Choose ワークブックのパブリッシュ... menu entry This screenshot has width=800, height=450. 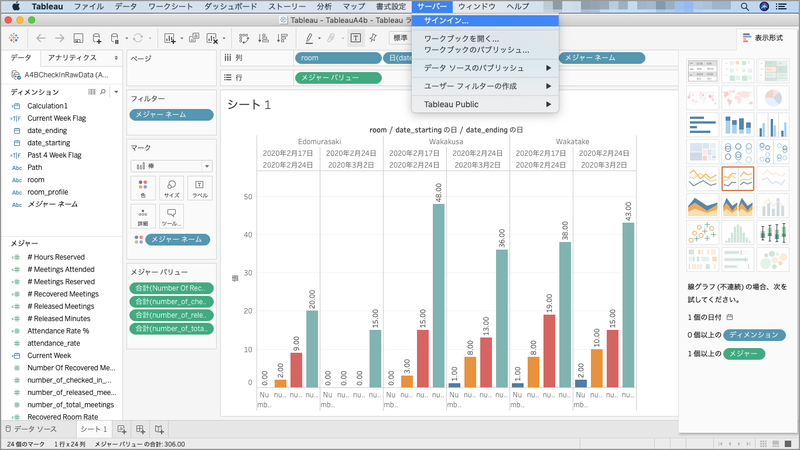[485, 50]
